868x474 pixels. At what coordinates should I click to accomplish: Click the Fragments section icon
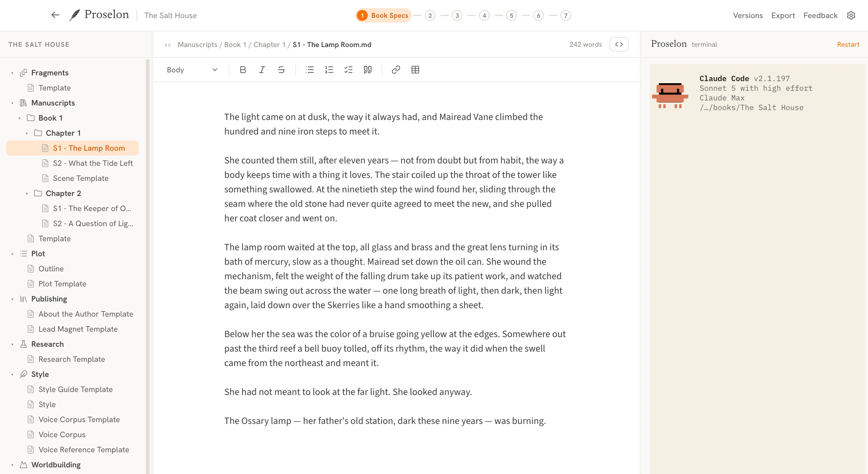[24, 73]
